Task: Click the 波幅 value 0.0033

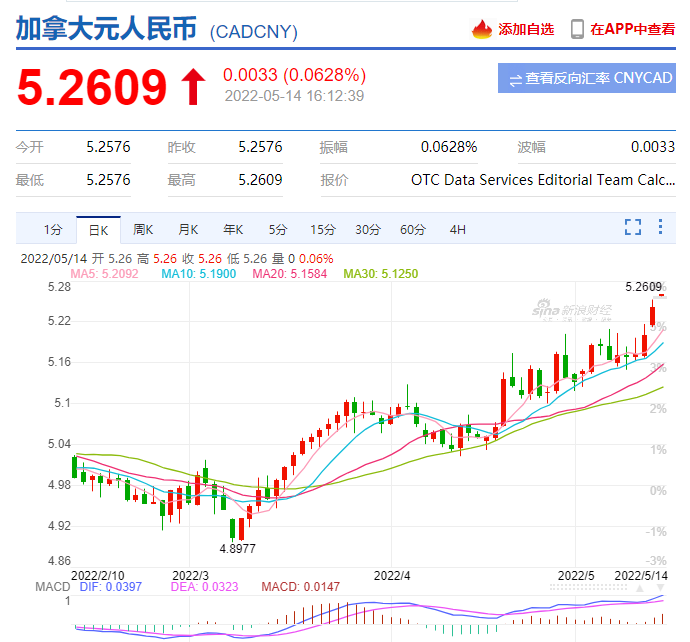Action: 653,147
